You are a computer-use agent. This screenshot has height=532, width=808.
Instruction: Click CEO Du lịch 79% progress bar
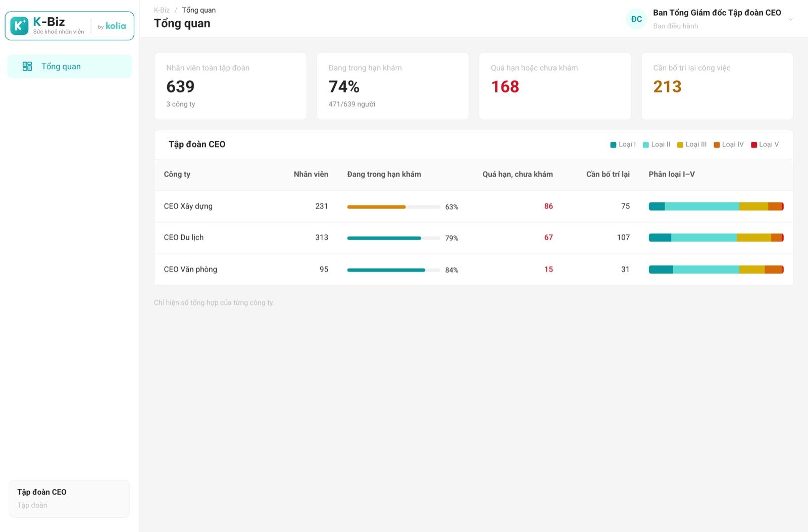394,238
